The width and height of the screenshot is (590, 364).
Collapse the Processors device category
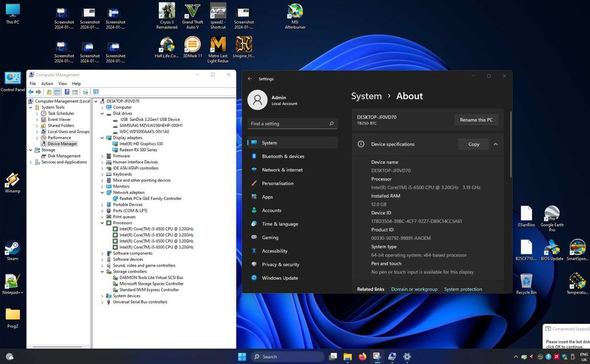(x=102, y=223)
